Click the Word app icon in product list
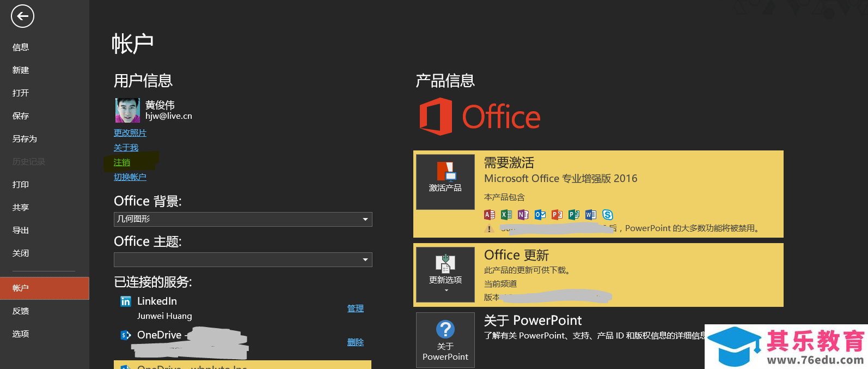The width and height of the screenshot is (868, 369). [591, 215]
